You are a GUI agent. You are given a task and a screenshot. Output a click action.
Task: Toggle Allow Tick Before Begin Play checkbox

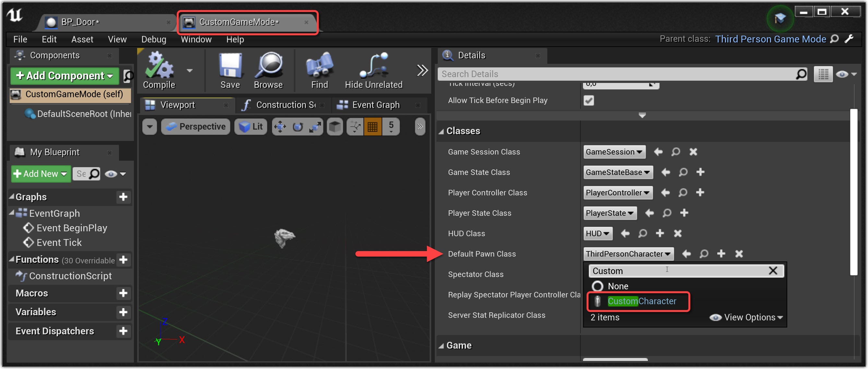tap(589, 101)
